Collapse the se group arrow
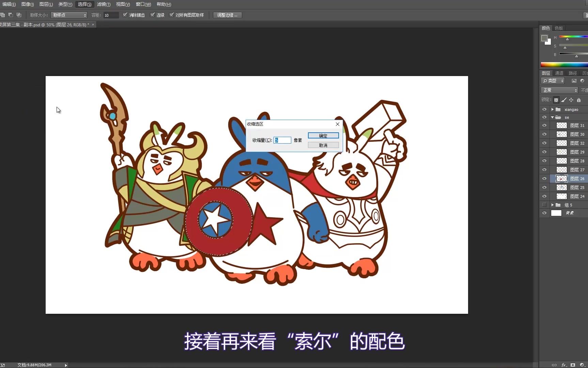Viewport: 588px width, 368px height. pyautogui.click(x=552, y=117)
